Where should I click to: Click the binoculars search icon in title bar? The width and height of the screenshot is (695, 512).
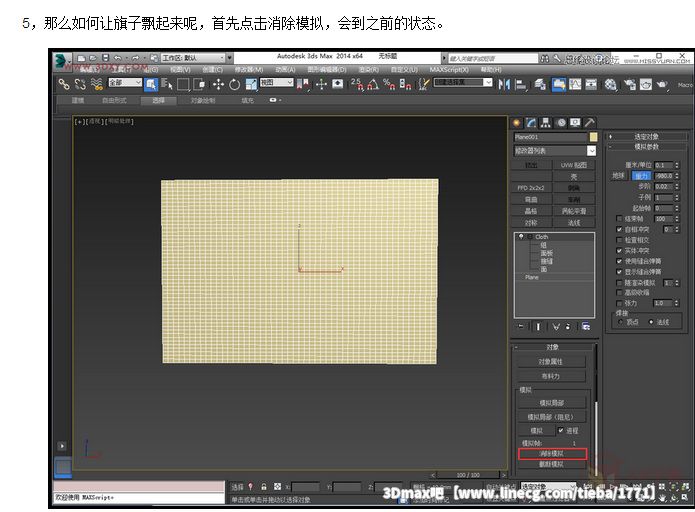coord(545,59)
